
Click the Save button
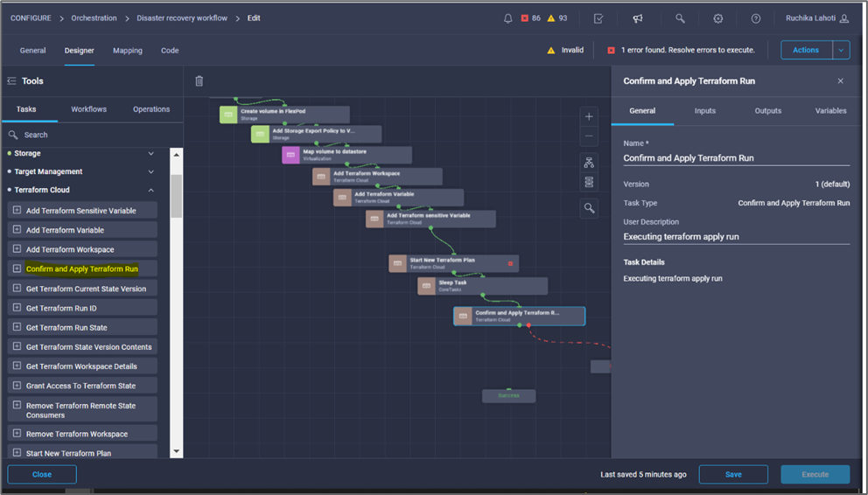click(x=733, y=474)
